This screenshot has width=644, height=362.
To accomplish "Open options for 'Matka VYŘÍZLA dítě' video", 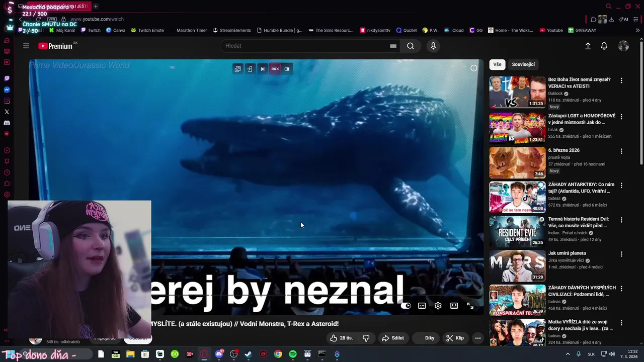I will coord(621,322).
